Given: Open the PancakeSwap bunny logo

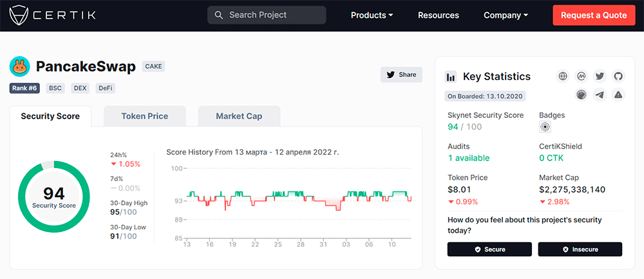Looking at the screenshot, I should 20,66.
